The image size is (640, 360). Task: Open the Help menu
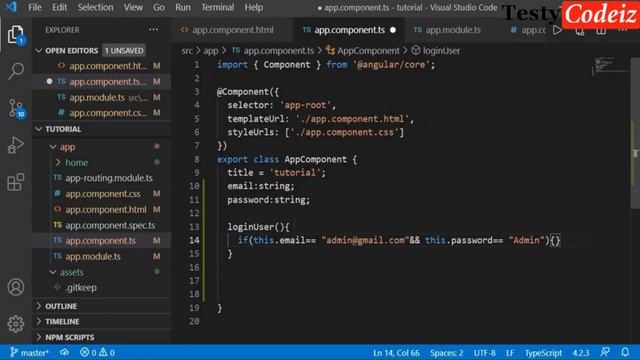(x=253, y=7)
